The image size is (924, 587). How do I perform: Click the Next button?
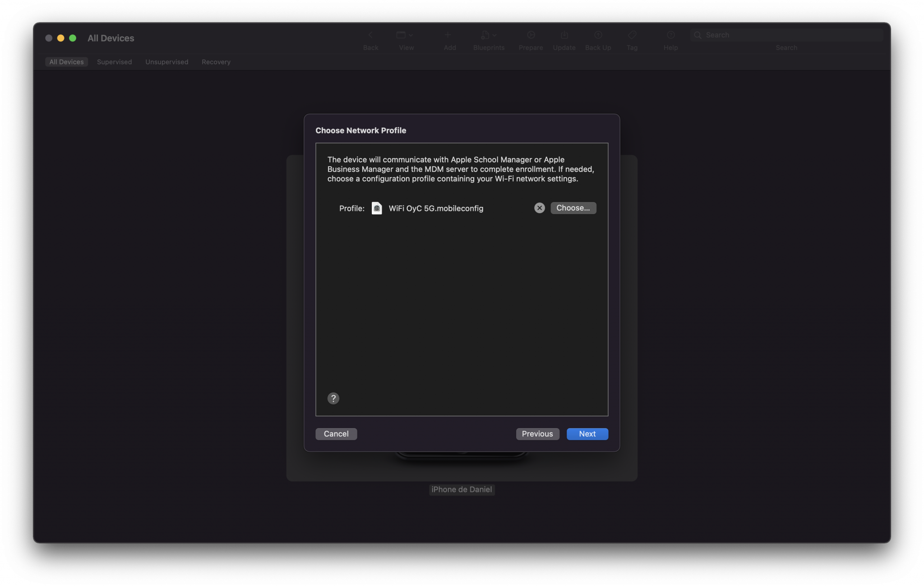[587, 434]
